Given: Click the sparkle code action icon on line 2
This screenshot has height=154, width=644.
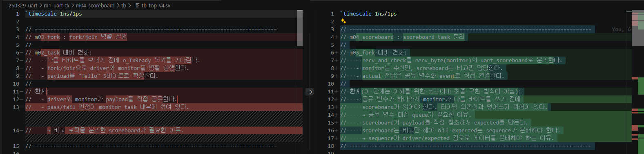Looking at the screenshot, I should click(x=343, y=21).
